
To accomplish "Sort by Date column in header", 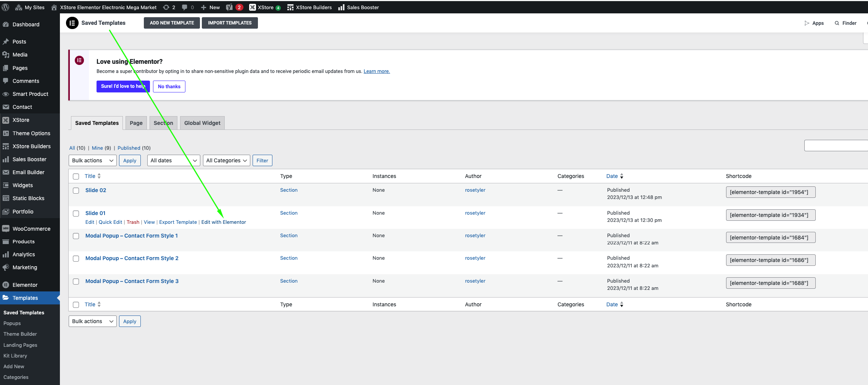I will pos(615,176).
